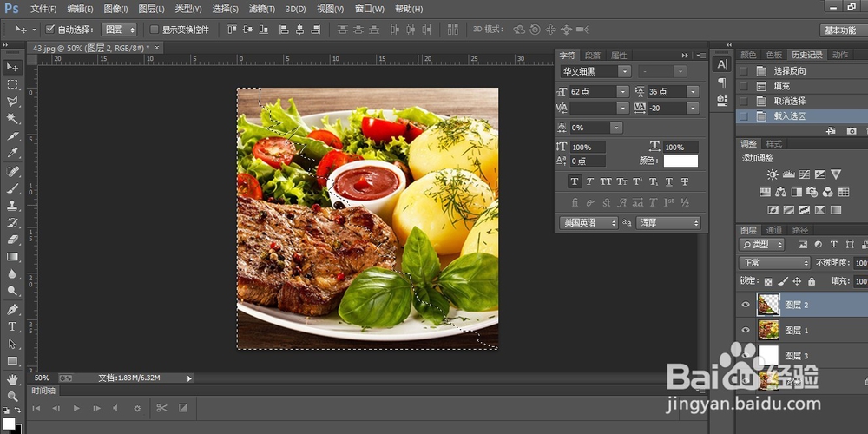Select the Horizontal Type tool

12,326
